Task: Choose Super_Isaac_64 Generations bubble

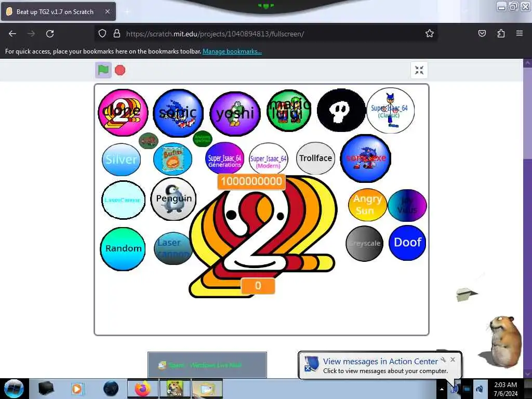Action: click(224, 158)
